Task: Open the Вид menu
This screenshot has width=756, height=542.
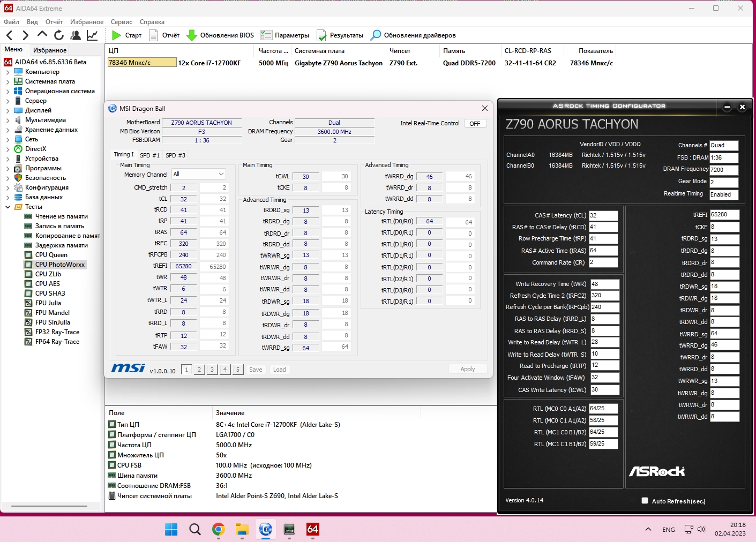Action: 32,22
